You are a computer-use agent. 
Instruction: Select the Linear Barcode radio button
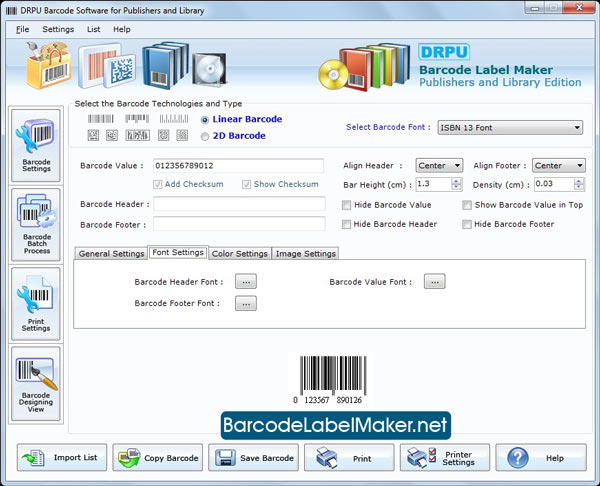[x=205, y=120]
